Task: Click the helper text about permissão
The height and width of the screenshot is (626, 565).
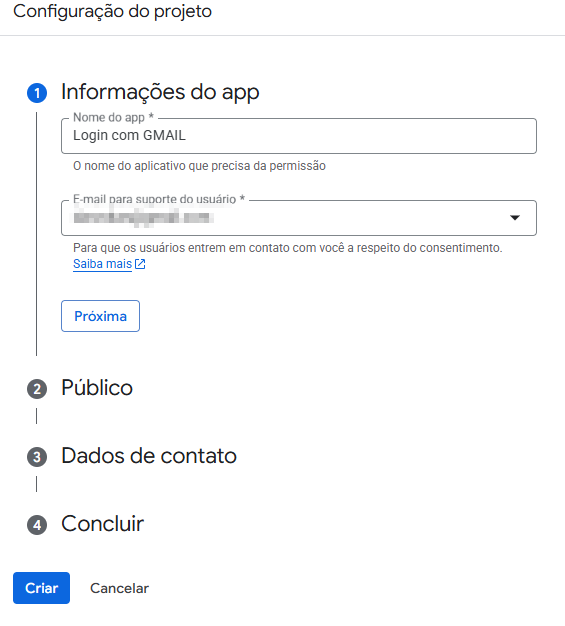Action: 199,166
